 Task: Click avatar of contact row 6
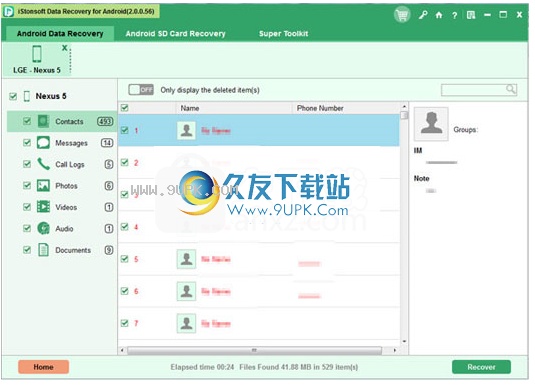(x=186, y=291)
